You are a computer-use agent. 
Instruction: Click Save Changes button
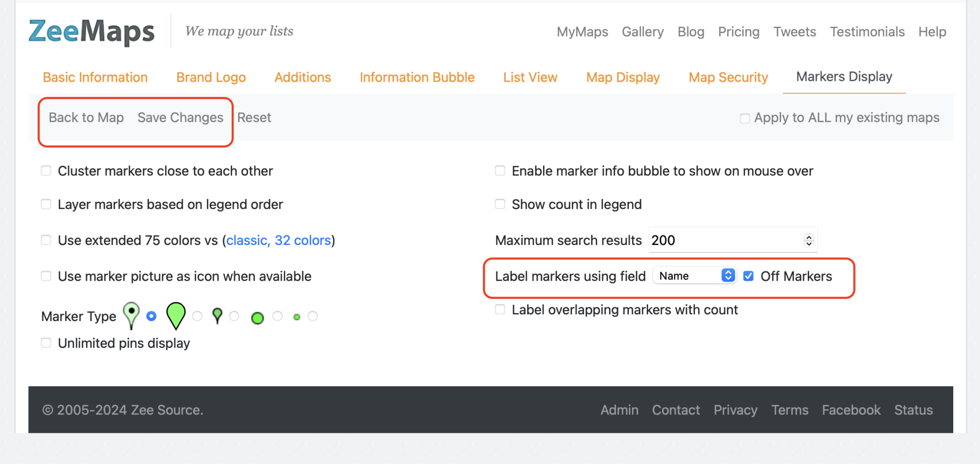coord(180,118)
